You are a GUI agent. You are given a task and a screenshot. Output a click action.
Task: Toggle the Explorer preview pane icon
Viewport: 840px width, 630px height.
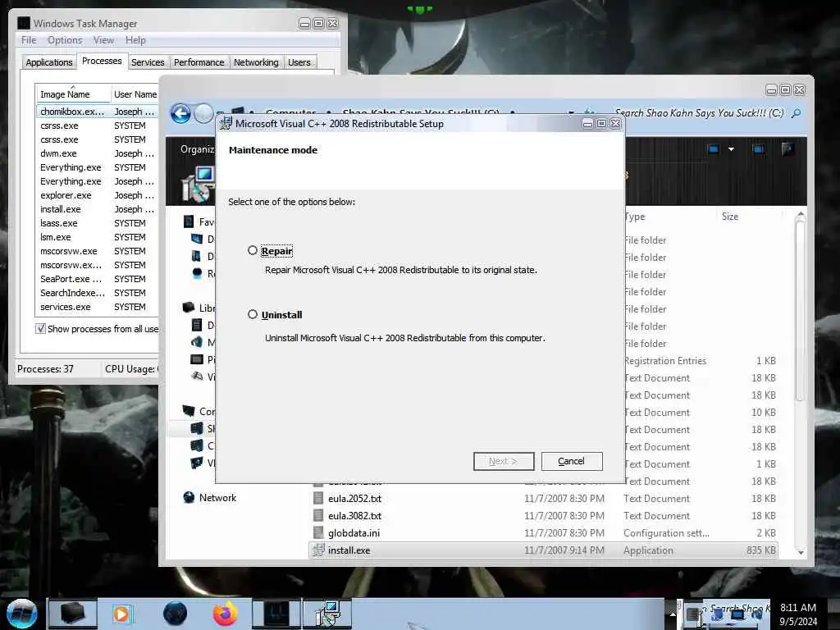coord(758,149)
